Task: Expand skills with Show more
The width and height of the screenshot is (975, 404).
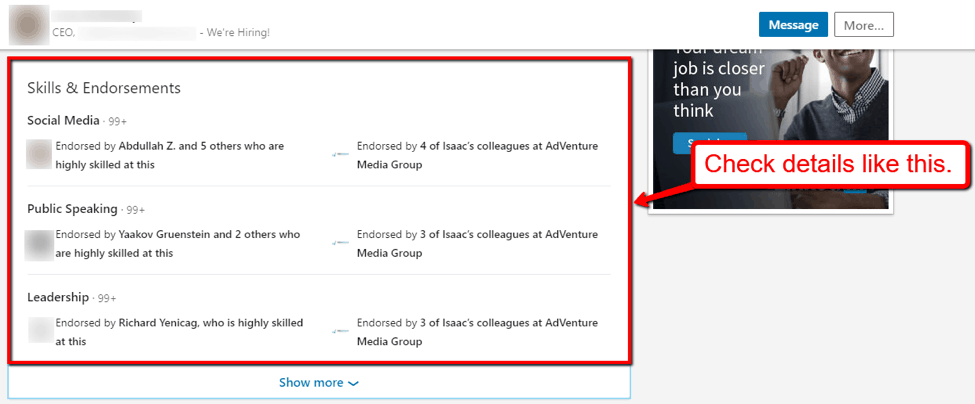Action: [319, 382]
